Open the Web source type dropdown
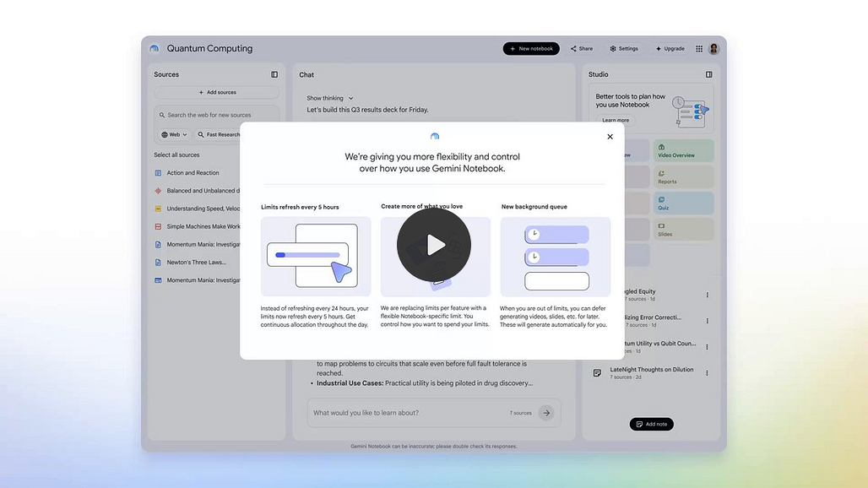 pyautogui.click(x=175, y=134)
